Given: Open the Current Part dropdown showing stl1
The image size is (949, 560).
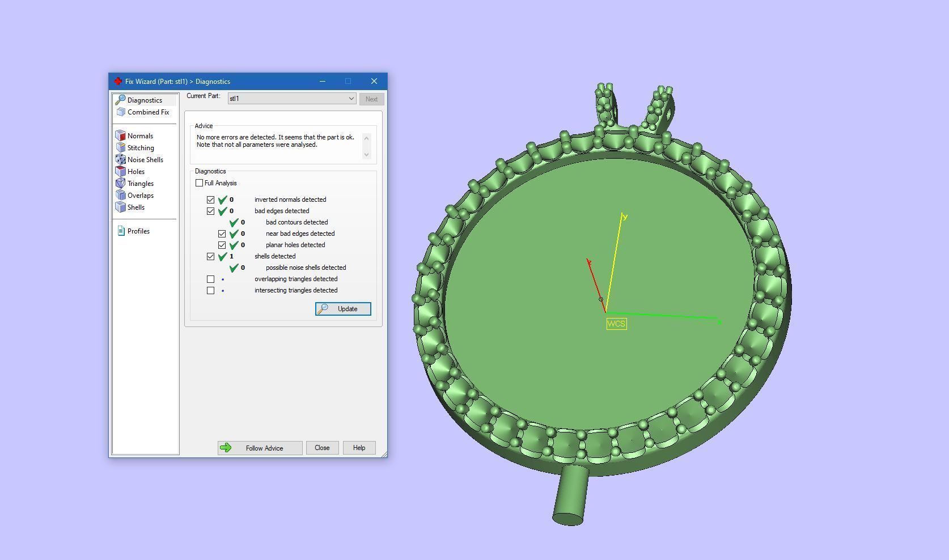Looking at the screenshot, I should pos(292,99).
